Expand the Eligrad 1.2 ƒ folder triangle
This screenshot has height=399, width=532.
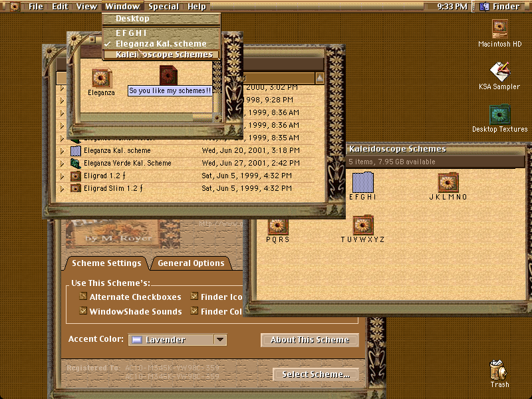pos(62,176)
